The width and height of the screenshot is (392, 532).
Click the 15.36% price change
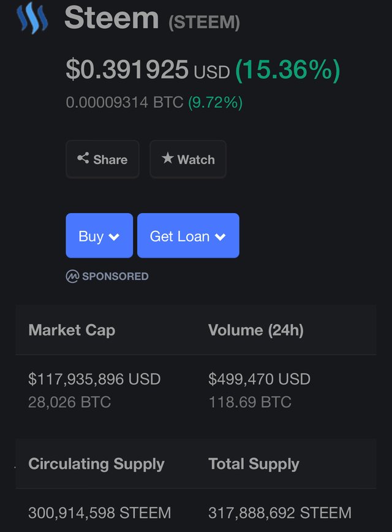click(287, 70)
